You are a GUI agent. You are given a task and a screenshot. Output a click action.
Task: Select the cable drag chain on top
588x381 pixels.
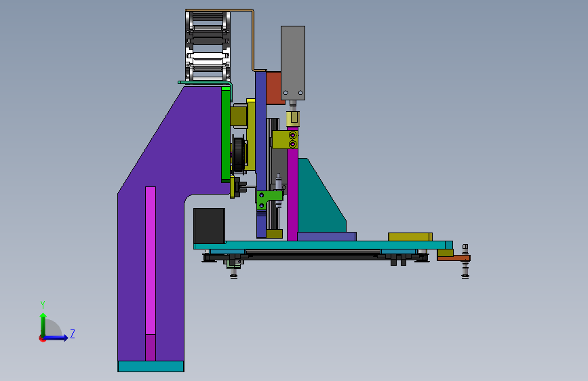coord(208,45)
